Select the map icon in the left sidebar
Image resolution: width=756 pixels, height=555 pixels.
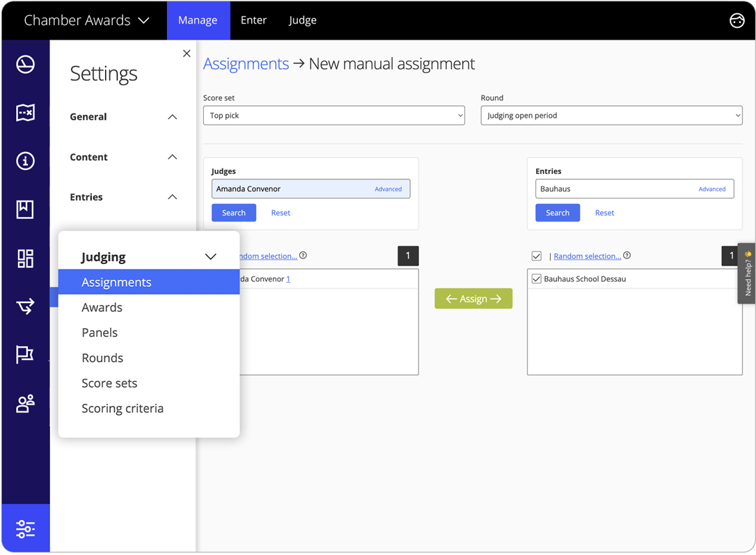26,112
